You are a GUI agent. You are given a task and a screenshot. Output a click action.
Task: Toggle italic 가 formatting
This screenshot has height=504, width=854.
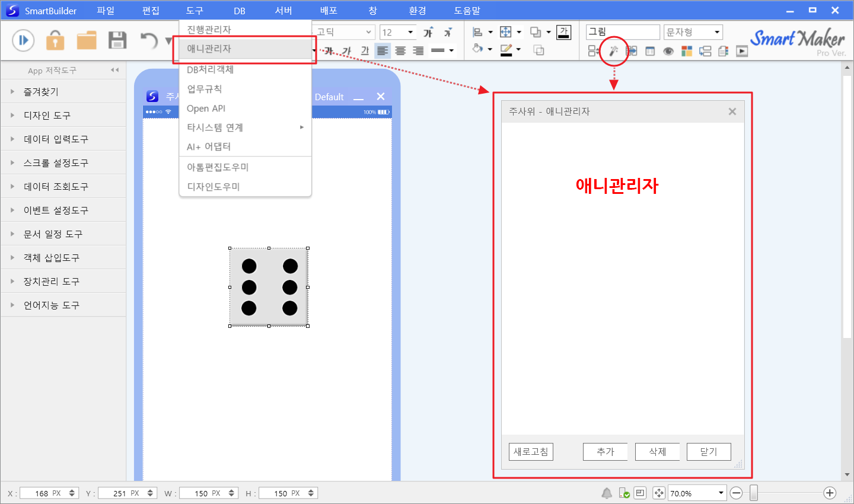347,50
